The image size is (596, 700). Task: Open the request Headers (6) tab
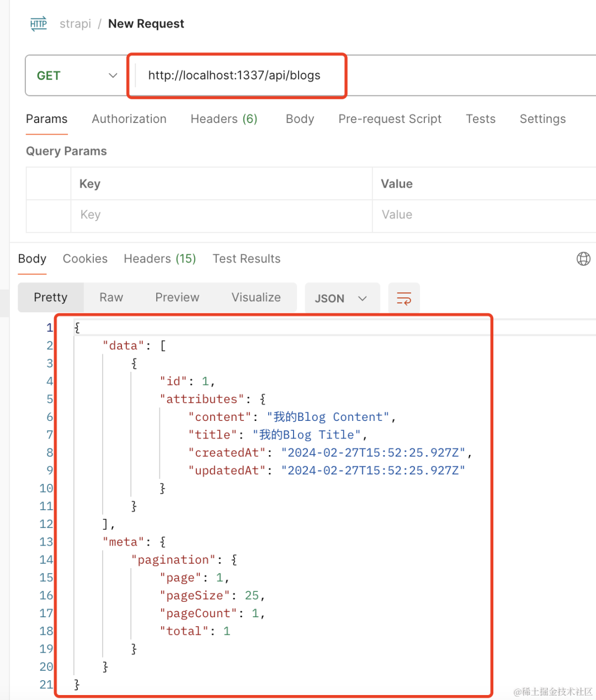click(224, 119)
